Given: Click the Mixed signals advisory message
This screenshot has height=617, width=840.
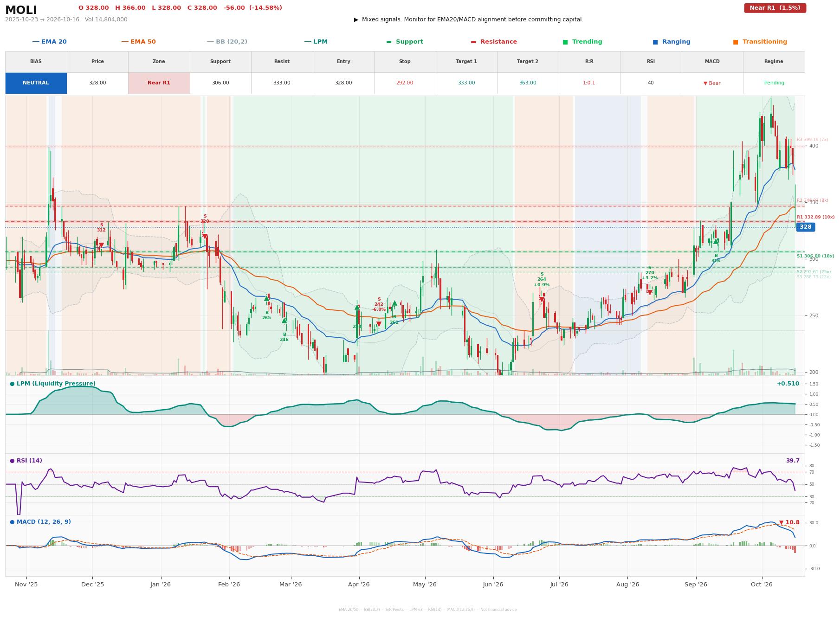Looking at the screenshot, I should pyautogui.click(x=469, y=19).
